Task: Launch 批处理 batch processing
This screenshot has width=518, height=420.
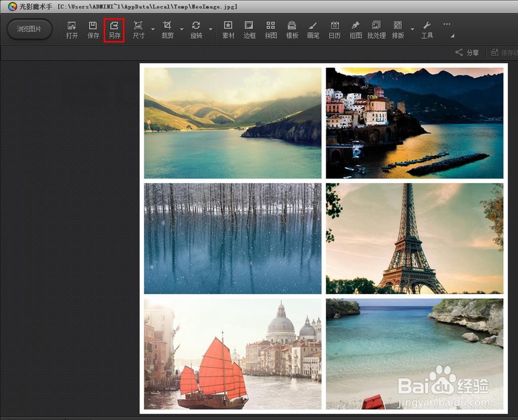Action: pyautogui.click(x=377, y=30)
